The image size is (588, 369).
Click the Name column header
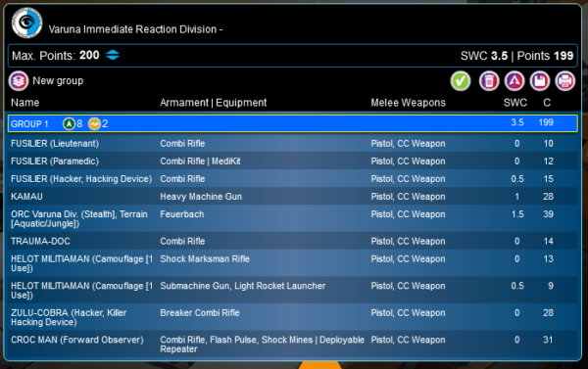pos(25,103)
